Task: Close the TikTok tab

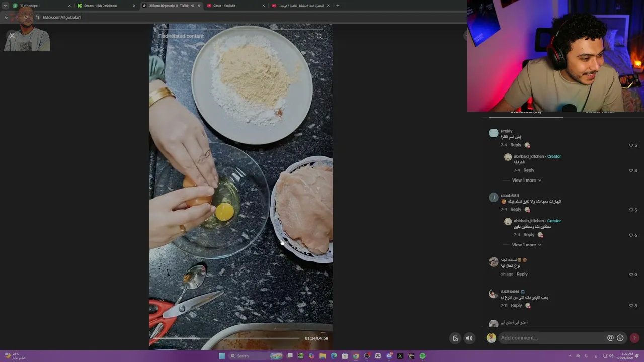Action: click(x=199, y=6)
